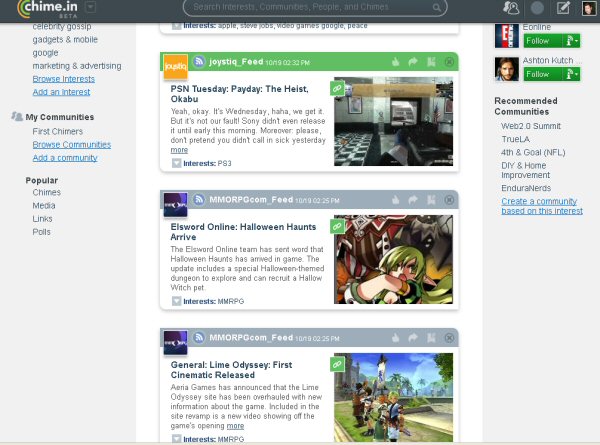This screenshot has width=600, height=445.
Task: Click the Add a community link
Action: [x=65, y=158]
